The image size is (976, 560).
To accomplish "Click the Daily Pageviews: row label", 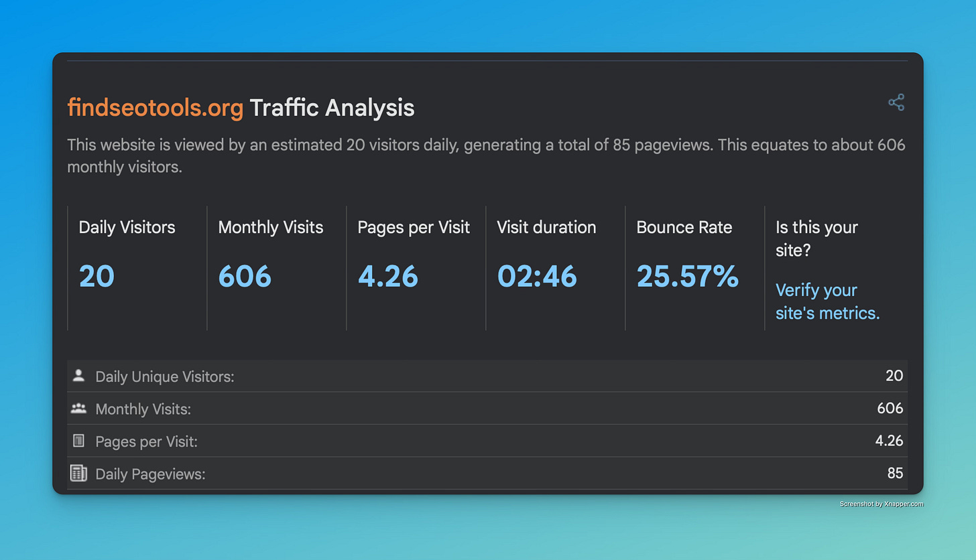I will coord(150,474).
